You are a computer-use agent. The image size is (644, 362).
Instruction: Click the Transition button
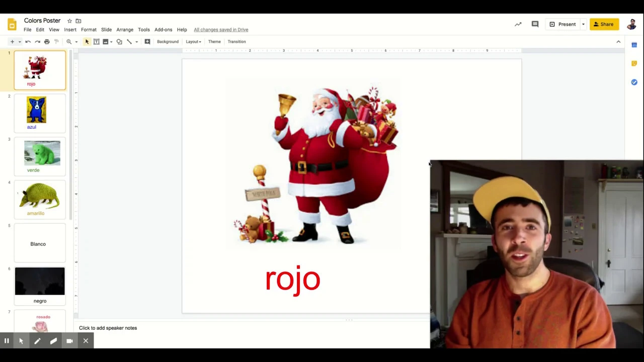pos(236,42)
